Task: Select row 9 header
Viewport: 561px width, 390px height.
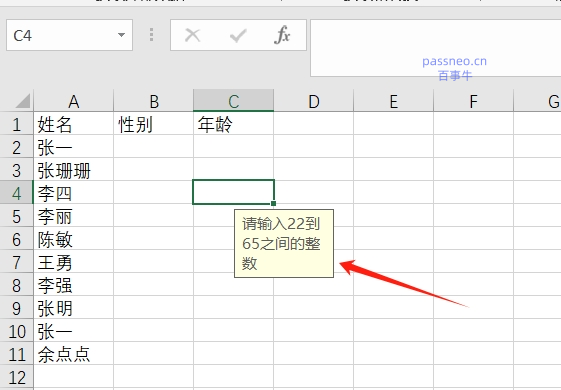Action: click(x=16, y=308)
